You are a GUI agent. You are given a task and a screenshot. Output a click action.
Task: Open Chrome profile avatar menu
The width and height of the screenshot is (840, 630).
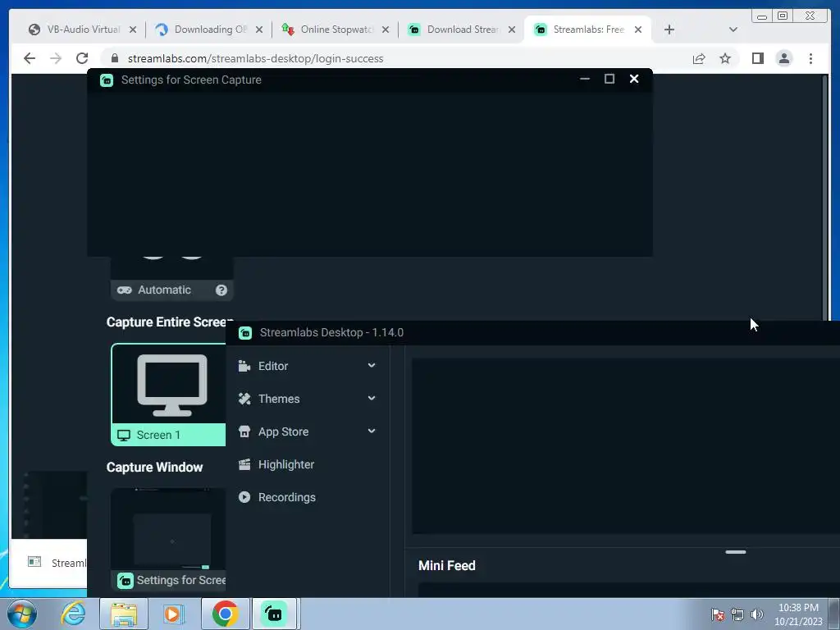783,58
